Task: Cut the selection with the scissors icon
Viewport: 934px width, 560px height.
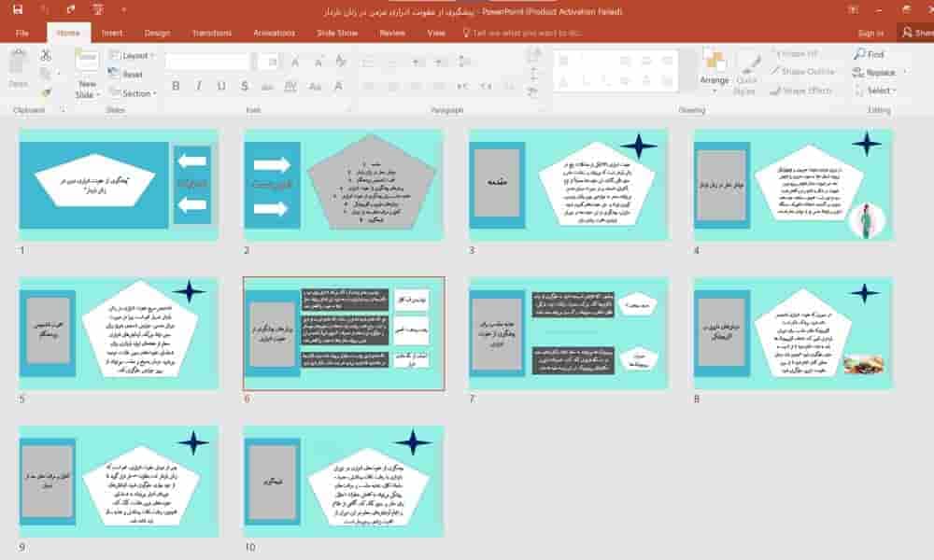Action: (45, 55)
